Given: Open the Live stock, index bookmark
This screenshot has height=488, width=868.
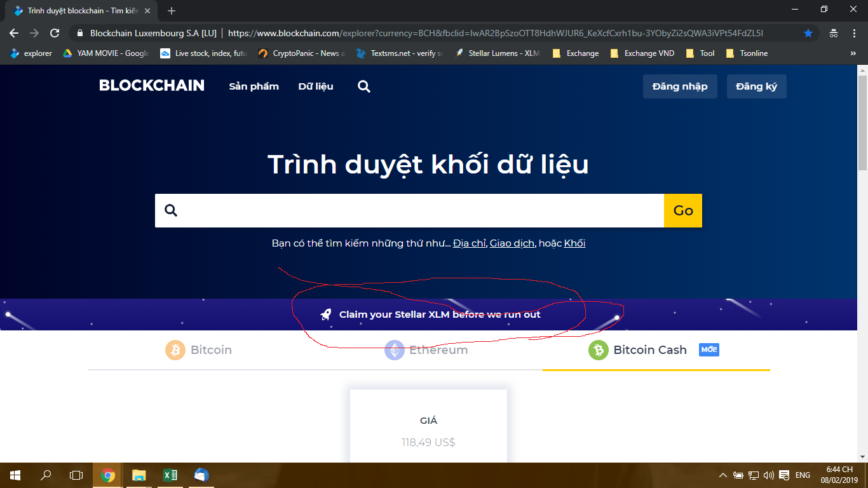Looking at the screenshot, I should coord(204,53).
